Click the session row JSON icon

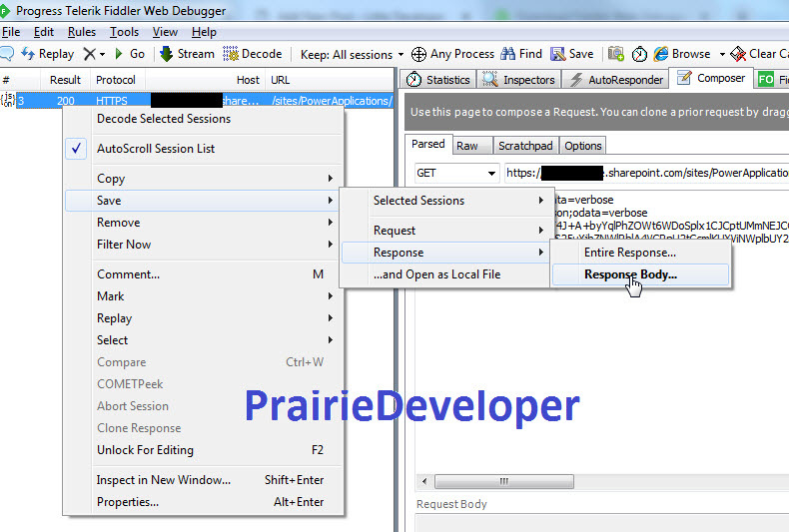[8, 100]
